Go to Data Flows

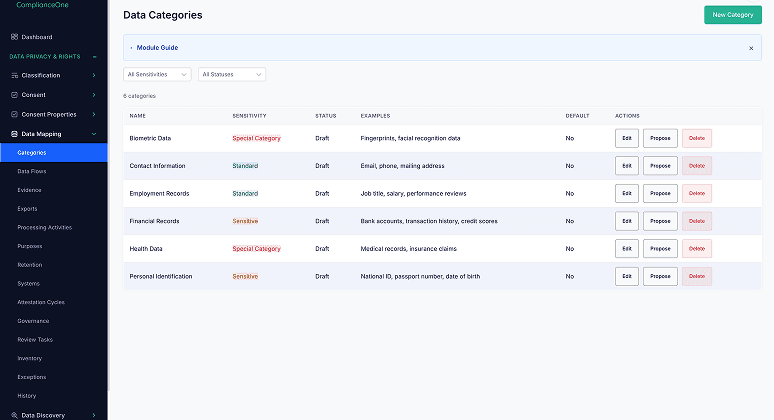(32, 171)
